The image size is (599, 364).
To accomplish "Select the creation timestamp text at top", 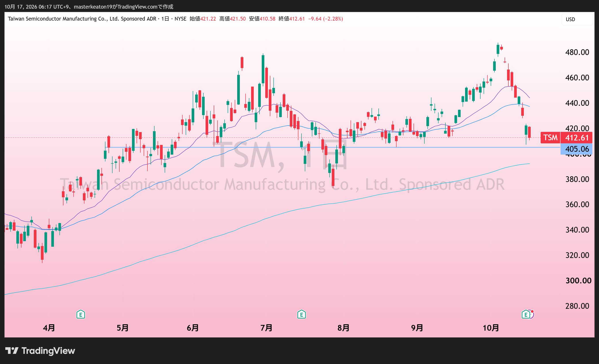I will 89,7.
